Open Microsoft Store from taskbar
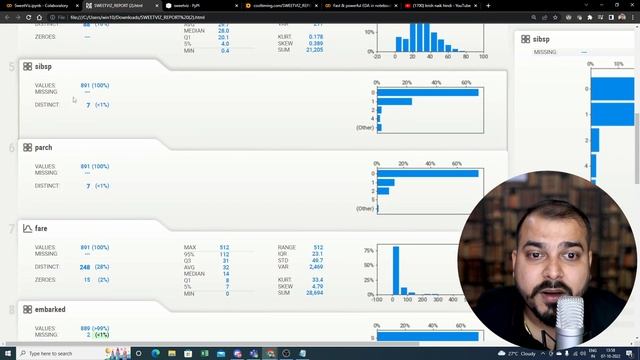The image size is (640, 360). 188,353
